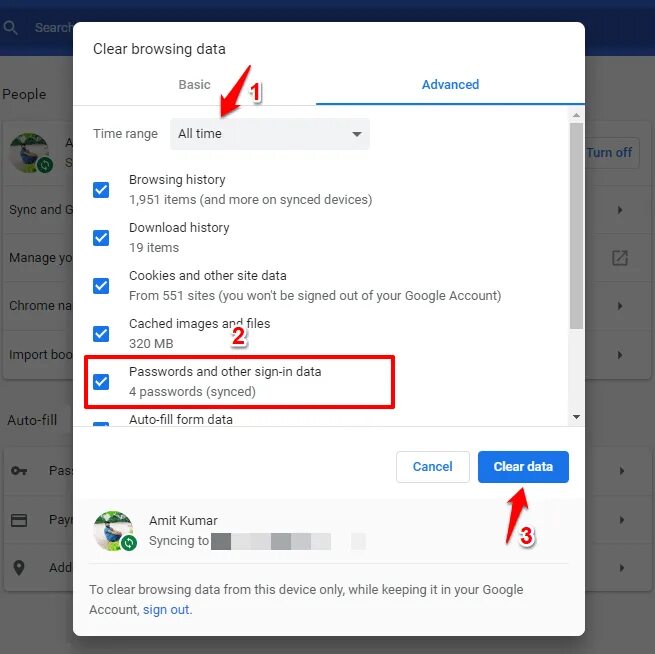655x654 pixels.
Task: Click the search magnifier icon in settings
Action: click(x=10, y=28)
